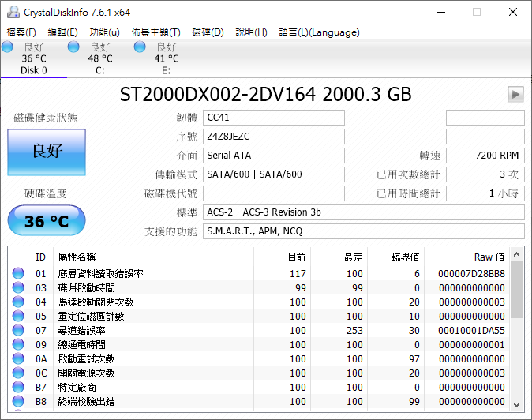Click the features field S.M.A.R.T., APM, NCQ
Screen dimensions: 532x420
pyautogui.click(x=364, y=231)
